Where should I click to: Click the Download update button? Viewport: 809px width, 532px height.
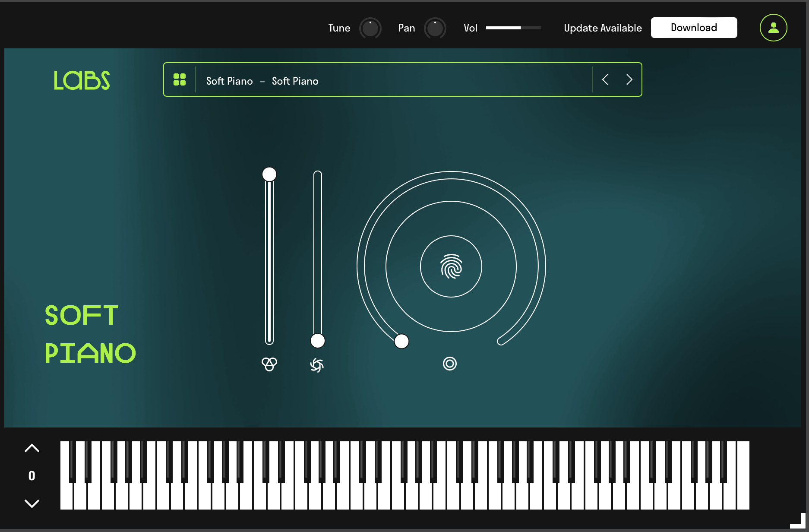694,28
